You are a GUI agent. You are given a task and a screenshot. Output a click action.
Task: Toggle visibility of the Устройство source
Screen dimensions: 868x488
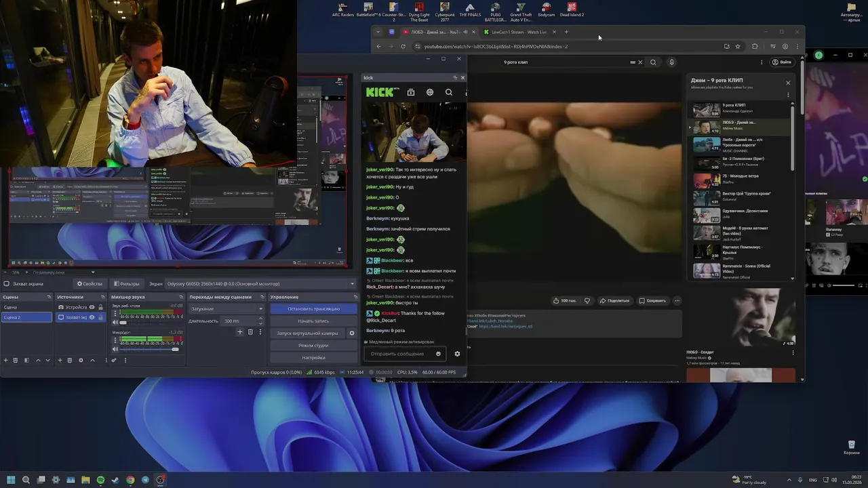coord(92,307)
